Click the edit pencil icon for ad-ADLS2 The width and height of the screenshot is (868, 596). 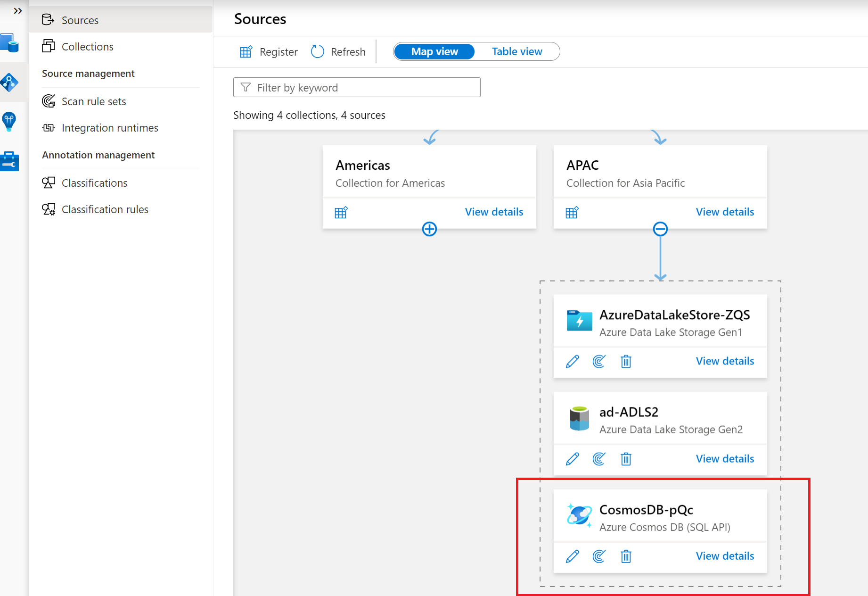point(572,459)
